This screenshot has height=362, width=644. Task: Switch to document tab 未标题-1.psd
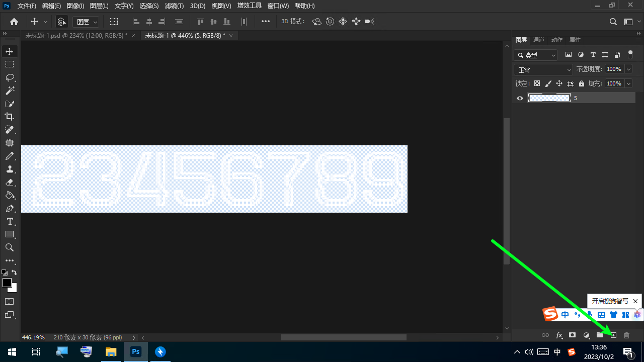pos(76,36)
